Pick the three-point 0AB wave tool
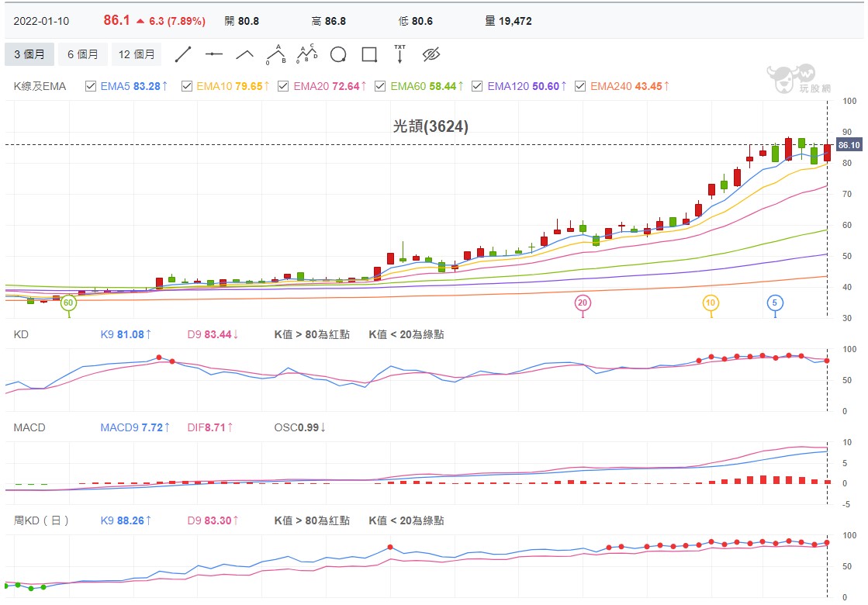 (x=275, y=54)
